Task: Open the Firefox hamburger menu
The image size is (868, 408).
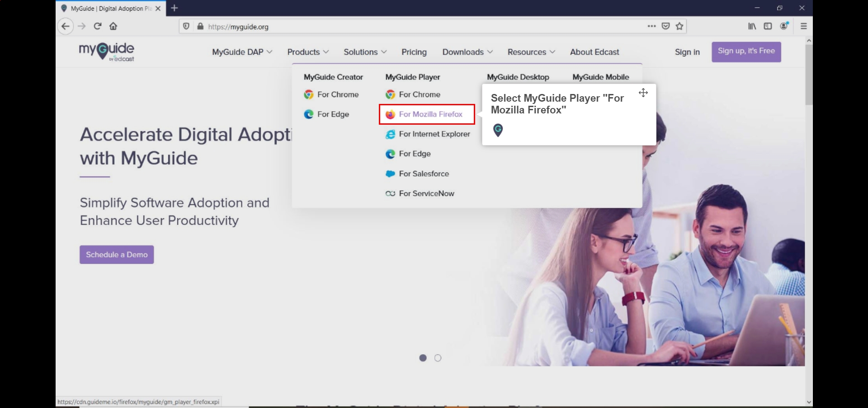Action: pyautogui.click(x=804, y=26)
